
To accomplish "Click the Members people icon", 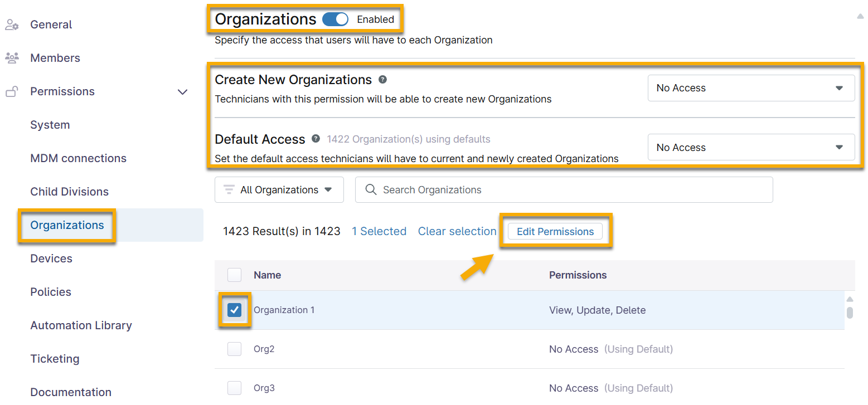I will pos(12,58).
